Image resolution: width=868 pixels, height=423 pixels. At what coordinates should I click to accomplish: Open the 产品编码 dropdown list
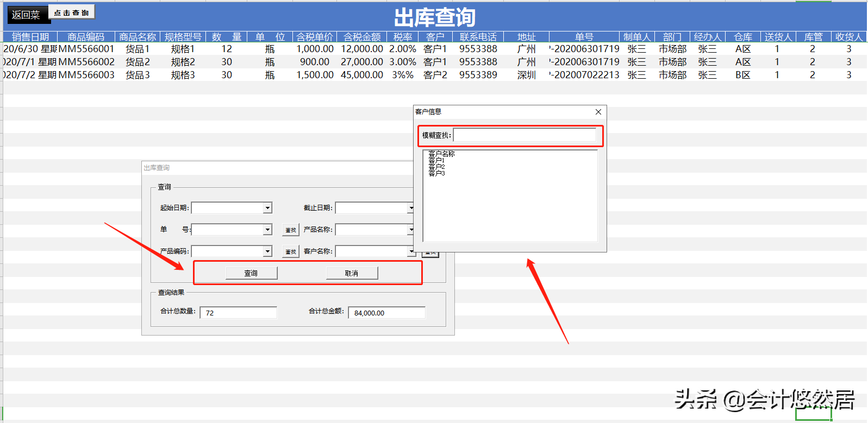coord(267,251)
